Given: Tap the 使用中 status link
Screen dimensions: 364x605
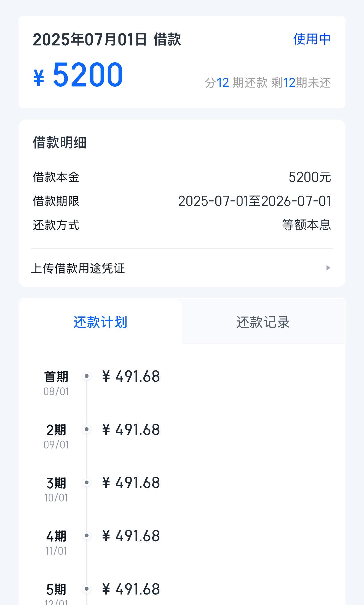Looking at the screenshot, I should [312, 39].
